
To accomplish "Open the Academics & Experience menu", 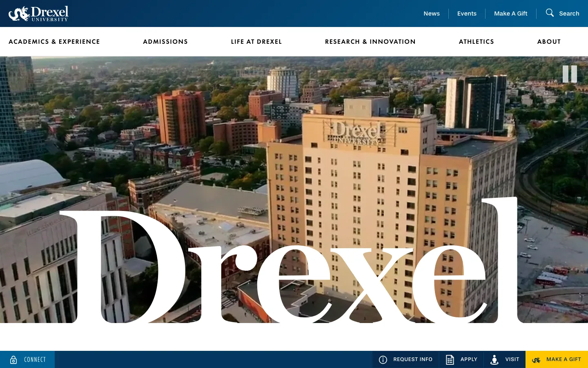I will click(x=54, y=42).
